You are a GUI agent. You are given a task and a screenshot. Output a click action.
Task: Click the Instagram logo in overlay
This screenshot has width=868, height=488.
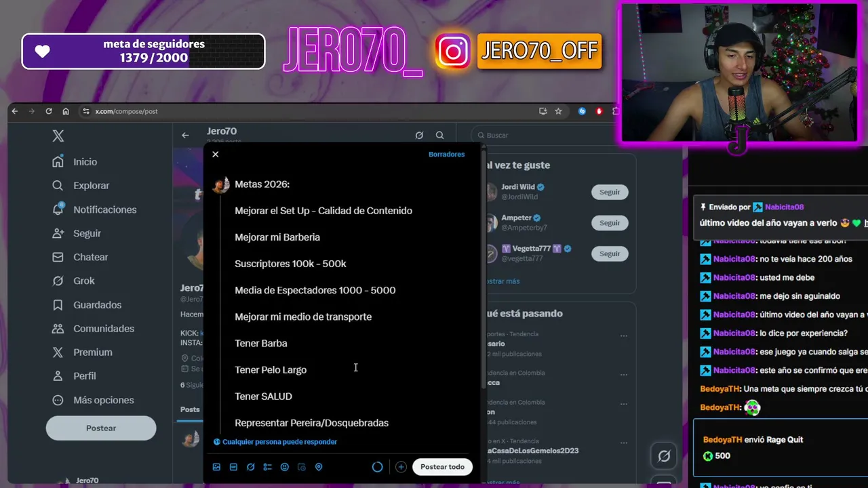(453, 52)
